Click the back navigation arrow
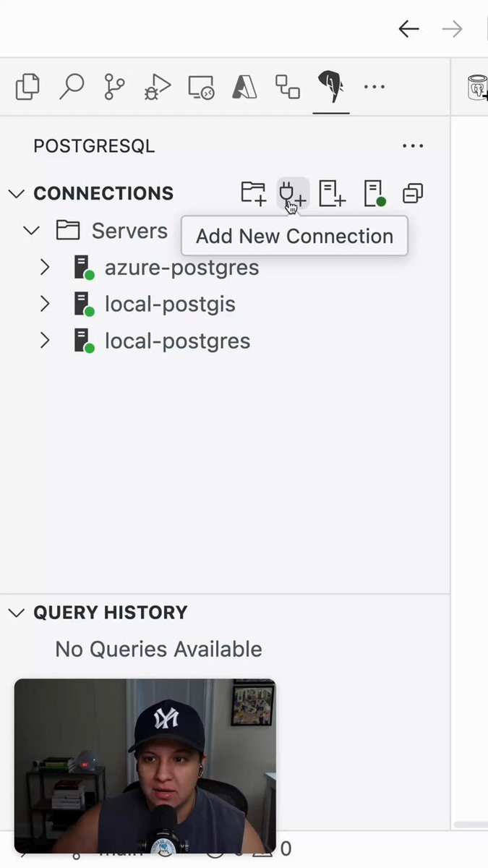Screen dimensions: 488x868 pyautogui.click(x=408, y=29)
